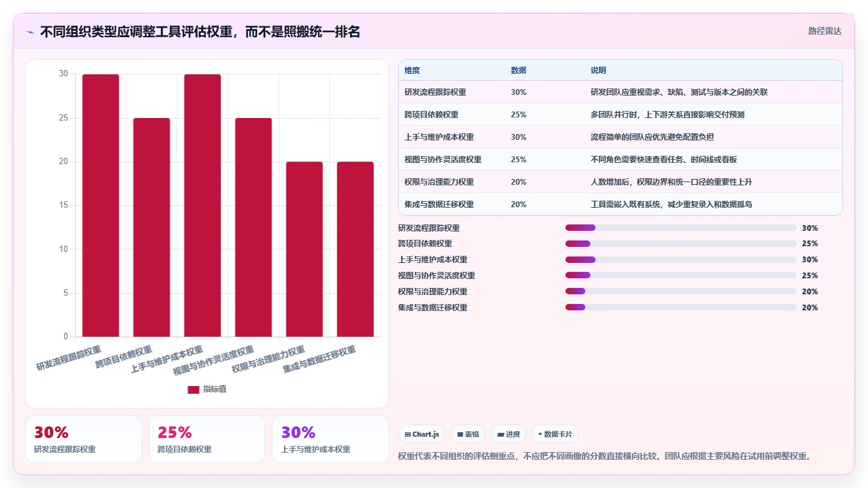Click the icon inside the Chart.js chip
Screen dimensions: 868x488
[x=408, y=434]
